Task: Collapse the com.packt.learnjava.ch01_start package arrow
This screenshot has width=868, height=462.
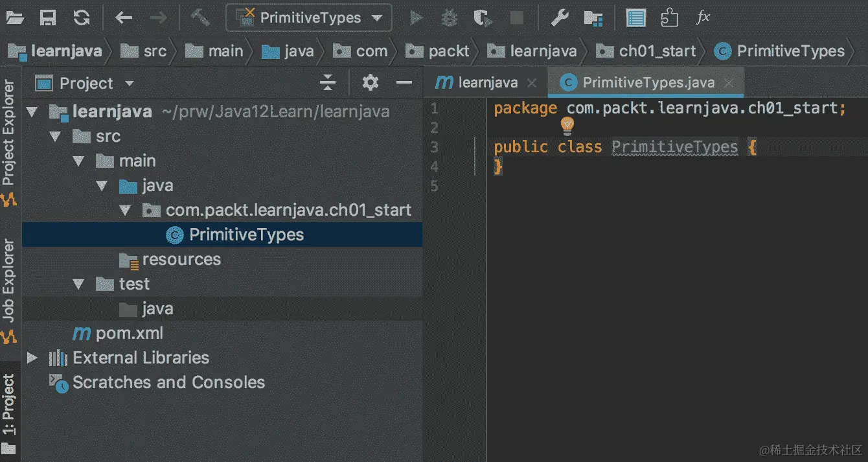Action: pyautogui.click(x=125, y=211)
